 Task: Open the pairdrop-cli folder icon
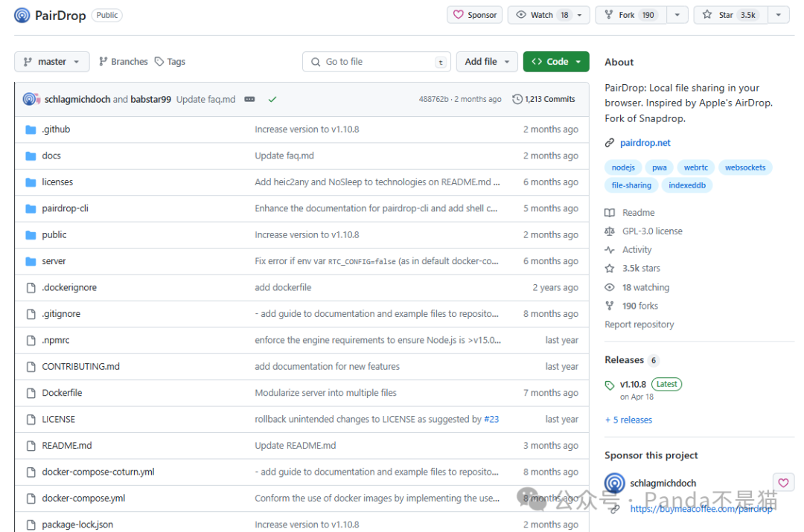pos(31,208)
